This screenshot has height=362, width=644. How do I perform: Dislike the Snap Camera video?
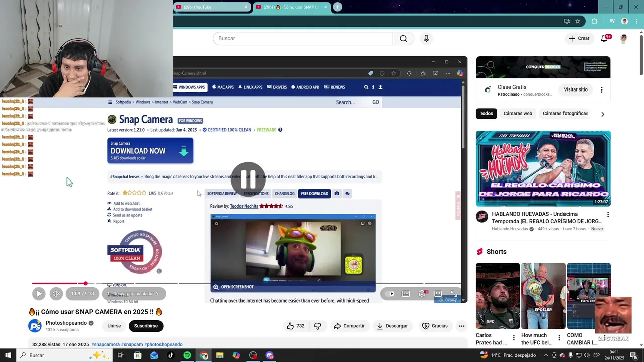pos(317,326)
